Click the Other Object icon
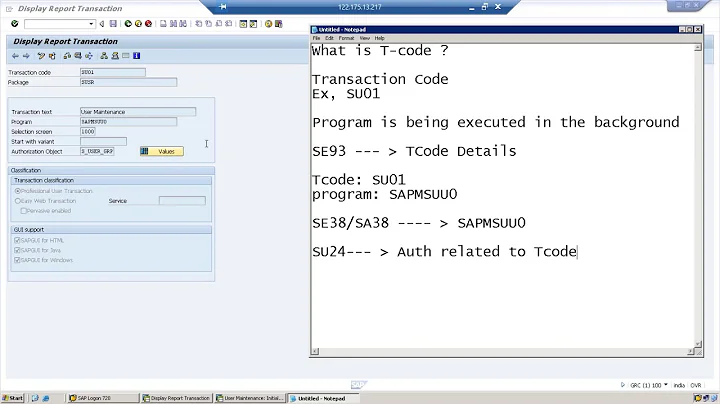 52,56
